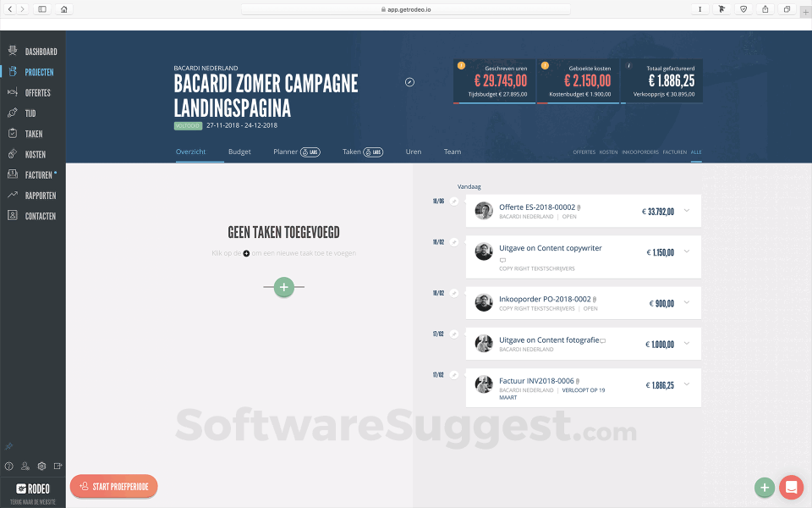
Task: Click avatar on Factuur INV2018-0006 card
Action: pyautogui.click(x=484, y=384)
